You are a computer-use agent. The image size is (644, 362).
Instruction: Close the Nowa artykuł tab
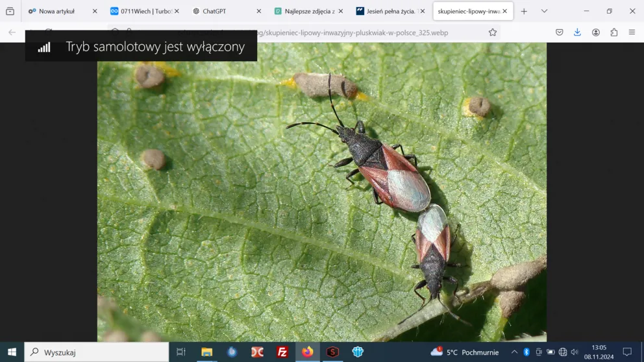[x=95, y=11]
